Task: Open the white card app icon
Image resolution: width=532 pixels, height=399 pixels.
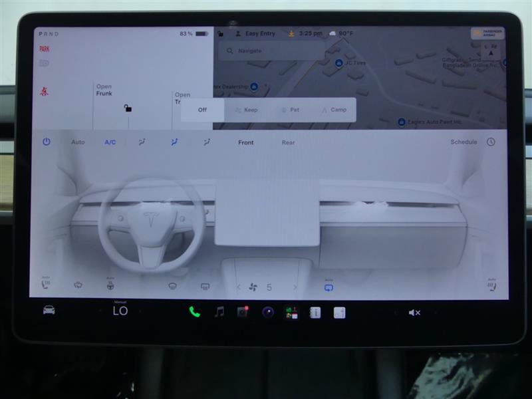Action: [339, 313]
